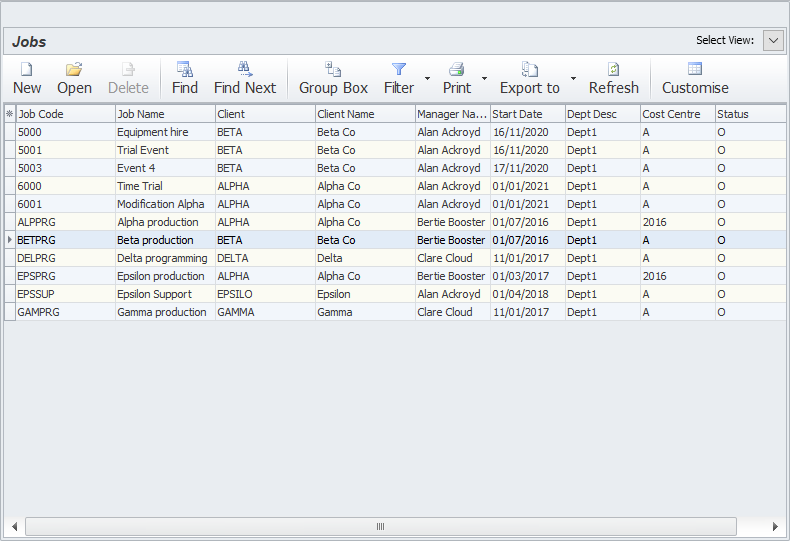Sort by Job Code column header
The width and height of the screenshot is (790, 541).
point(65,114)
